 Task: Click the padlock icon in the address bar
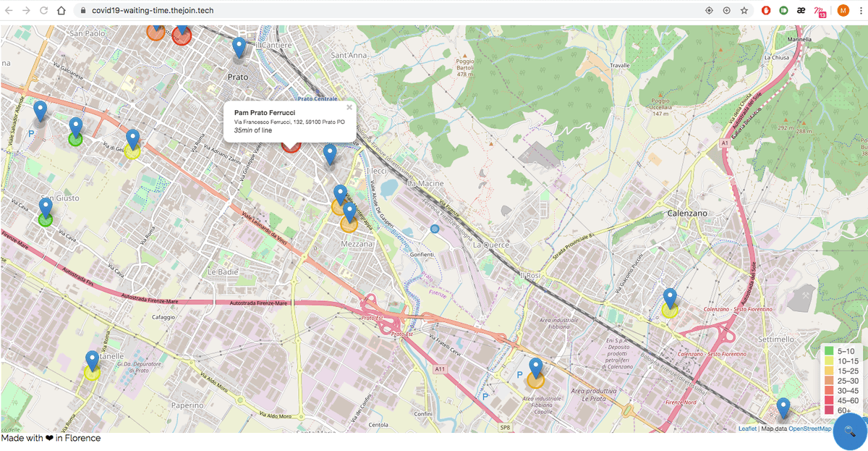[85, 10]
